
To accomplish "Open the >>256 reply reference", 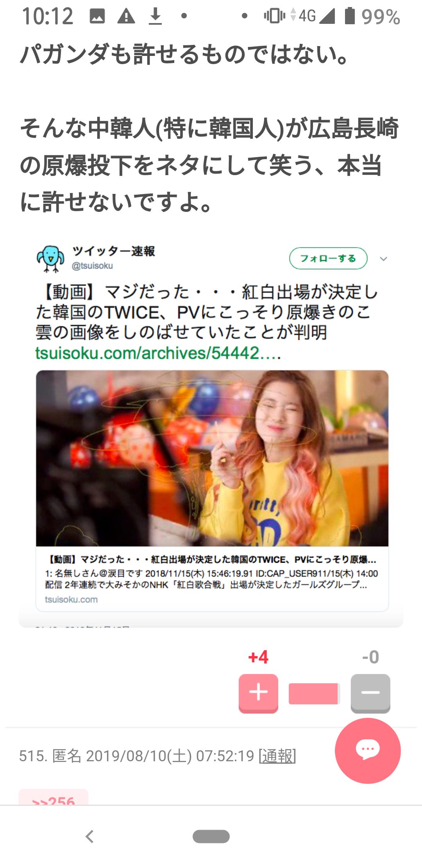I will [x=54, y=798].
